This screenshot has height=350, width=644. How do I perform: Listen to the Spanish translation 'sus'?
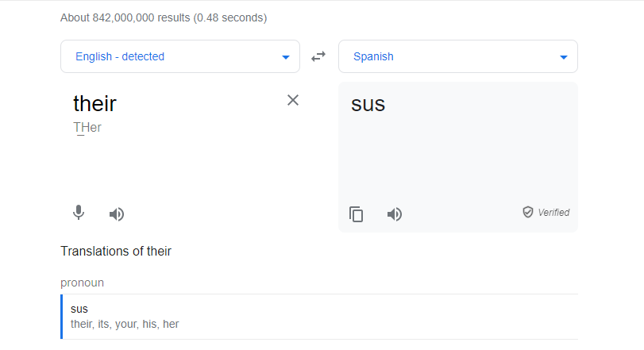click(395, 214)
